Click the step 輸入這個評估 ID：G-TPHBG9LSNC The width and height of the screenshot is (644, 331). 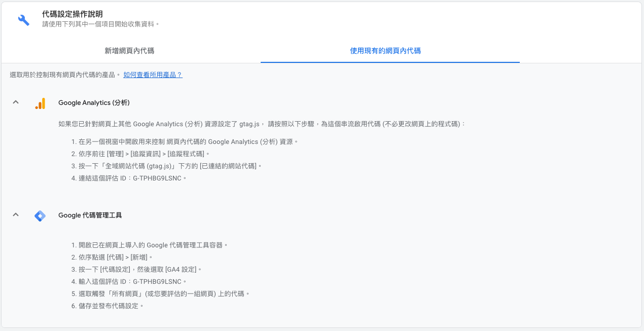point(129,282)
